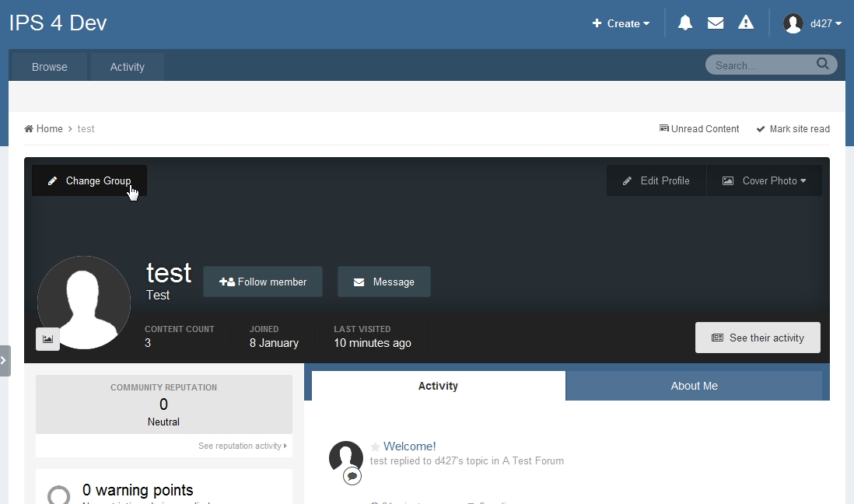Expand the left side panel arrow

click(4, 361)
